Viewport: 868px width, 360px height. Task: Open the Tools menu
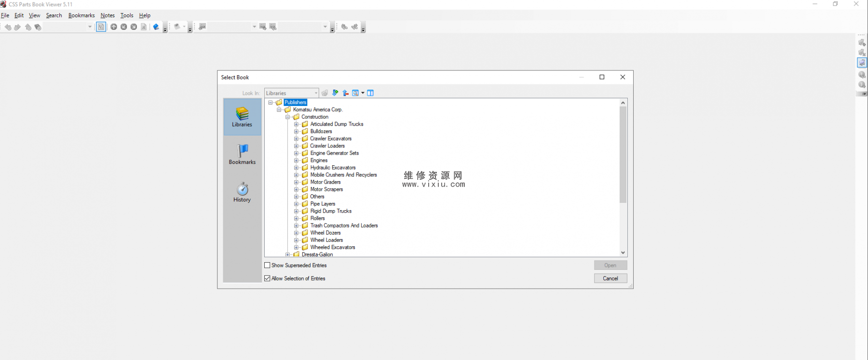click(x=127, y=15)
